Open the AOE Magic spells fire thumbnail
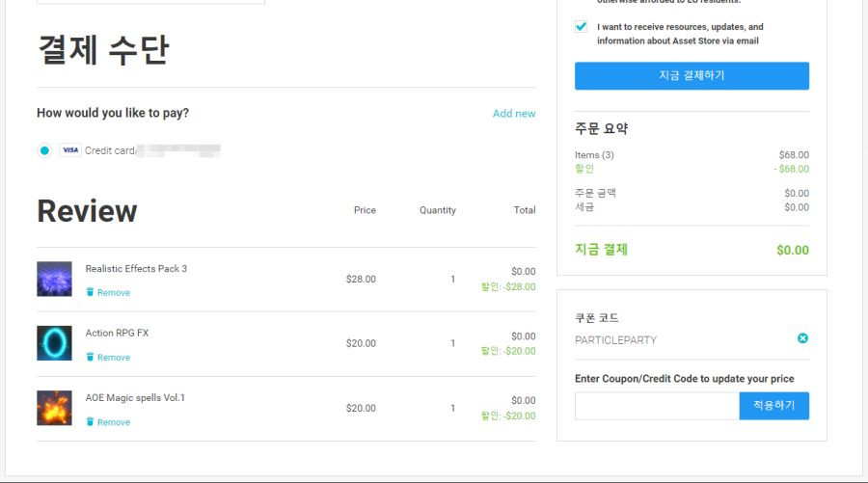The image size is (868, 483). [x=54, y=408]
